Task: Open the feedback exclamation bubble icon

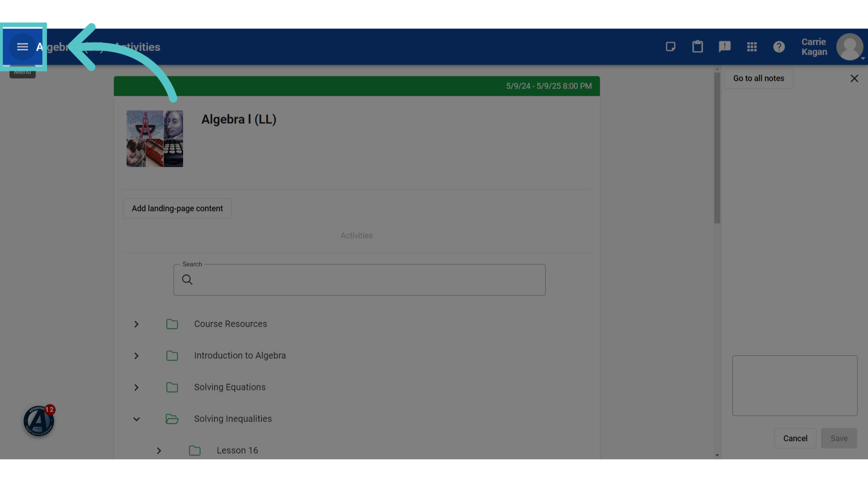Action: [x=725, y=47]
